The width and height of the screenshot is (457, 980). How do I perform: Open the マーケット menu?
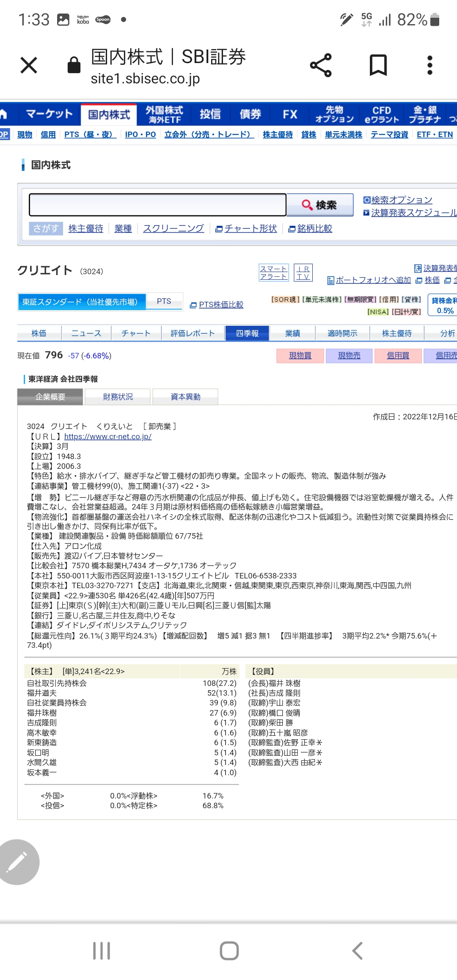click(49, 114)
